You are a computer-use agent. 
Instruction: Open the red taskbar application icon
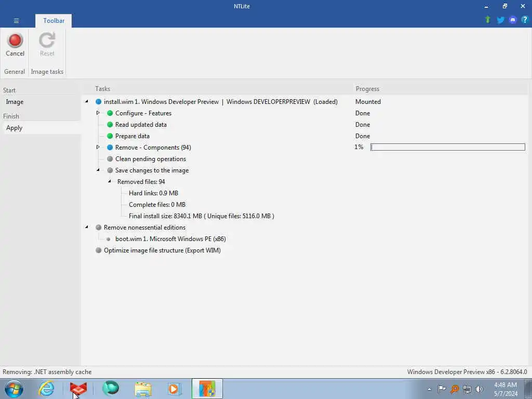pos(78,389)
